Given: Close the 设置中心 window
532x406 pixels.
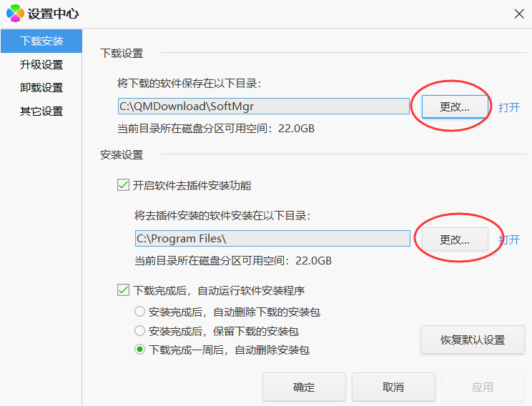Looking at the screenshot, I should click(520, 12).
